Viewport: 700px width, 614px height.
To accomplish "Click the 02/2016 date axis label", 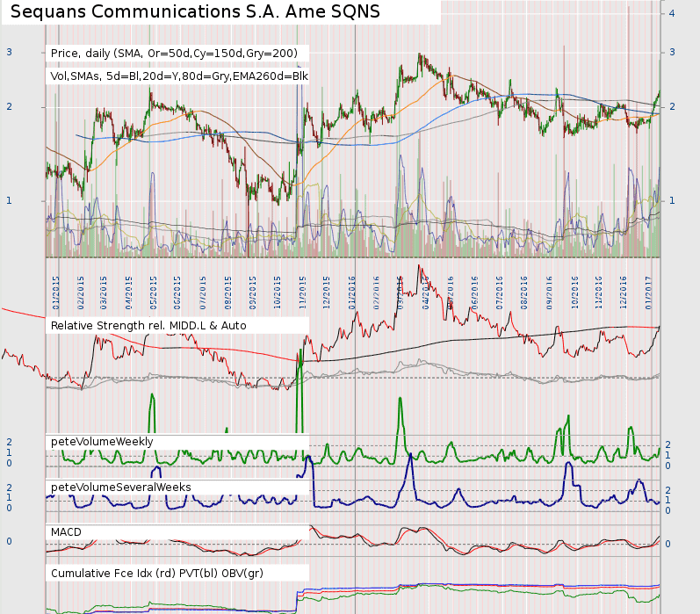I will pyautogui.click(x=376, y=293).
